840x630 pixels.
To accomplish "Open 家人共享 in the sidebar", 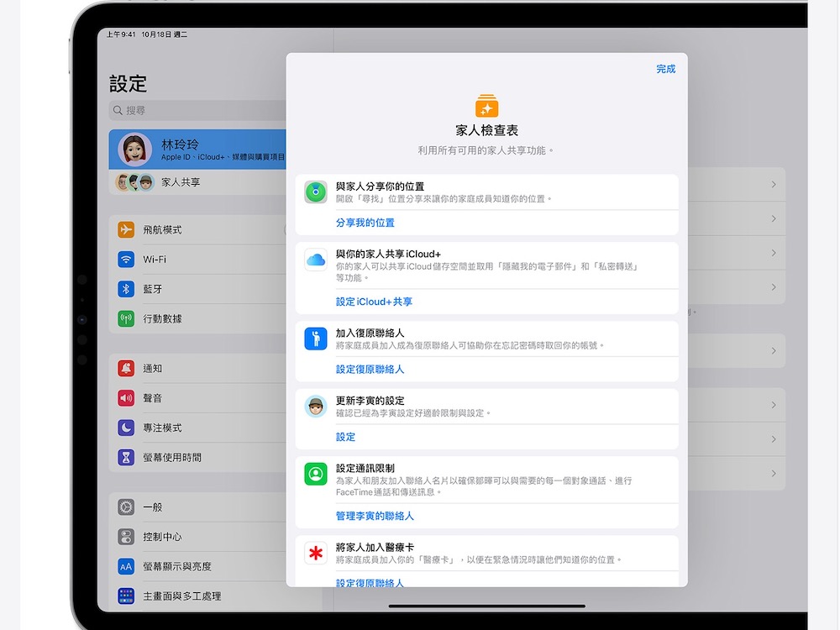I will pos(197,182).
